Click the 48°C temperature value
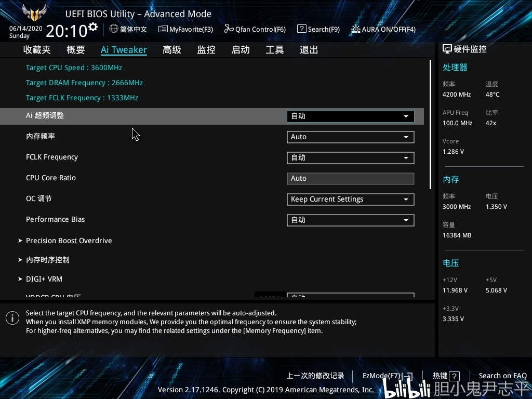 pyautogui.click(x=493, y=95)
